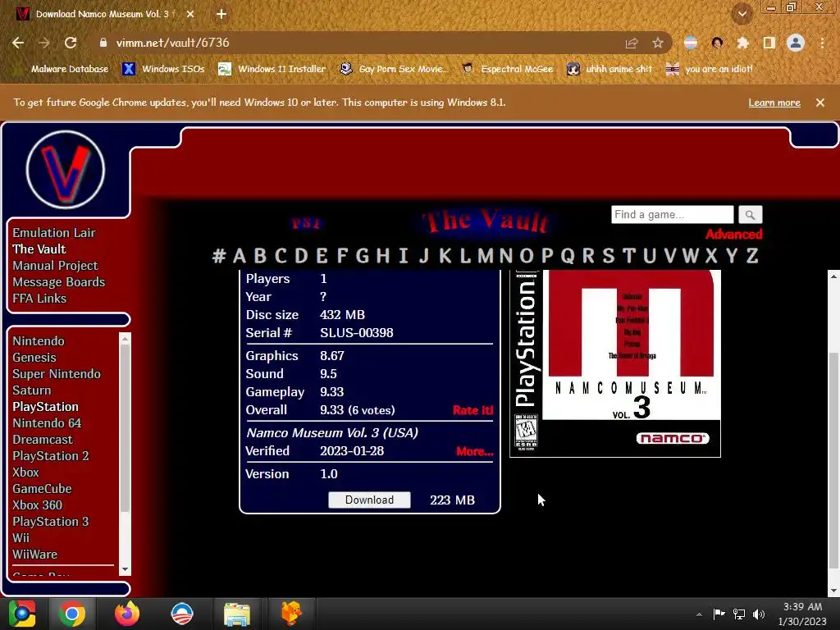Click Learn more in update bar
The width and height of the screenshot is (840, 630).
774,103
